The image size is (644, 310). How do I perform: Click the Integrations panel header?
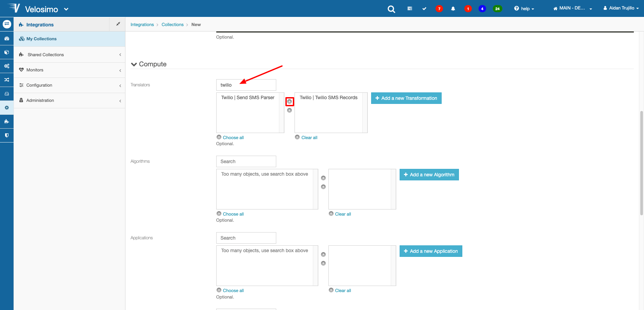pyautogui.click(x=61, y=24)
